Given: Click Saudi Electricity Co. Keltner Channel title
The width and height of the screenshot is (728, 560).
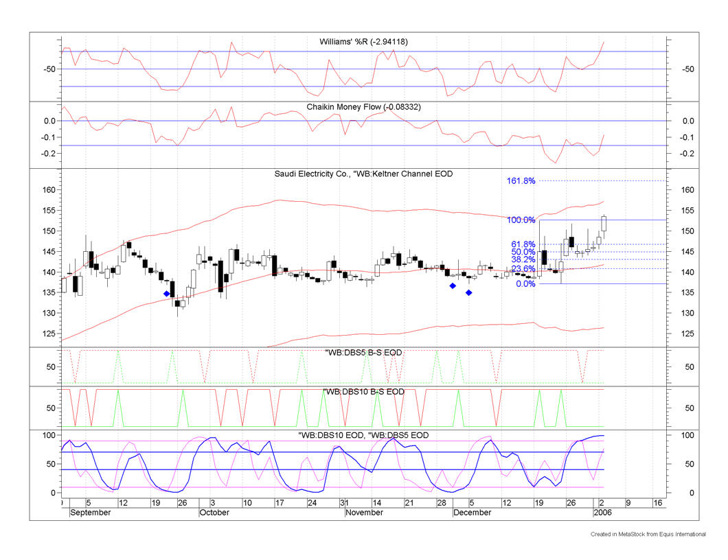Looking at the screenshot, I should tap(363, 174).
